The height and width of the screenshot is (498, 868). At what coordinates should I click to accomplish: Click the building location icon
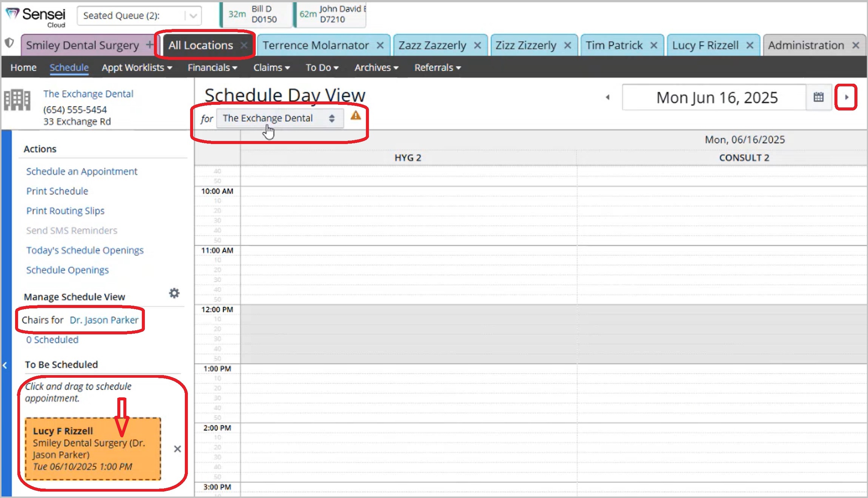[x=17, y=100]
